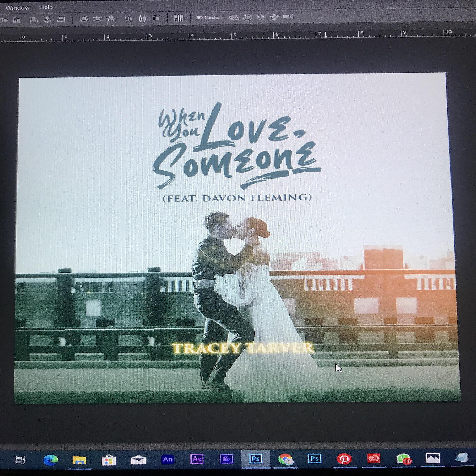Click the Distribute bottom edges icon
Screen dimensions: 476x476
pyautogui.click(x=111, y=19)
